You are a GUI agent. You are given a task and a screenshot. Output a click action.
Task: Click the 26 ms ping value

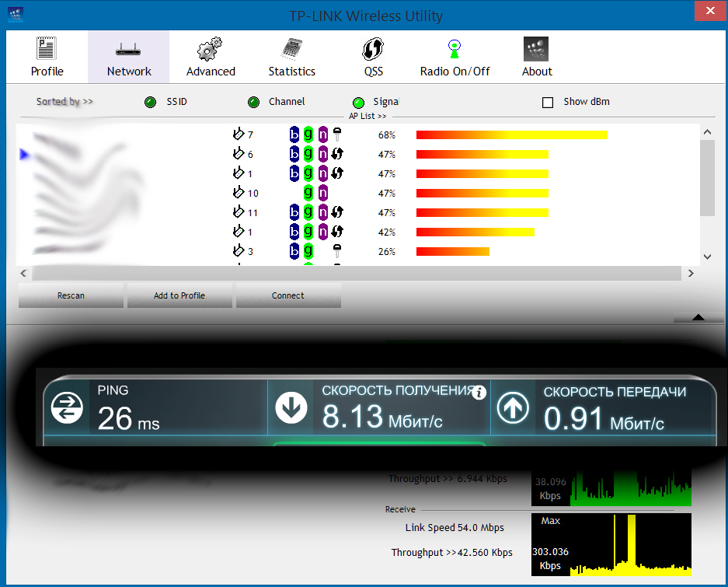(129, 418)
